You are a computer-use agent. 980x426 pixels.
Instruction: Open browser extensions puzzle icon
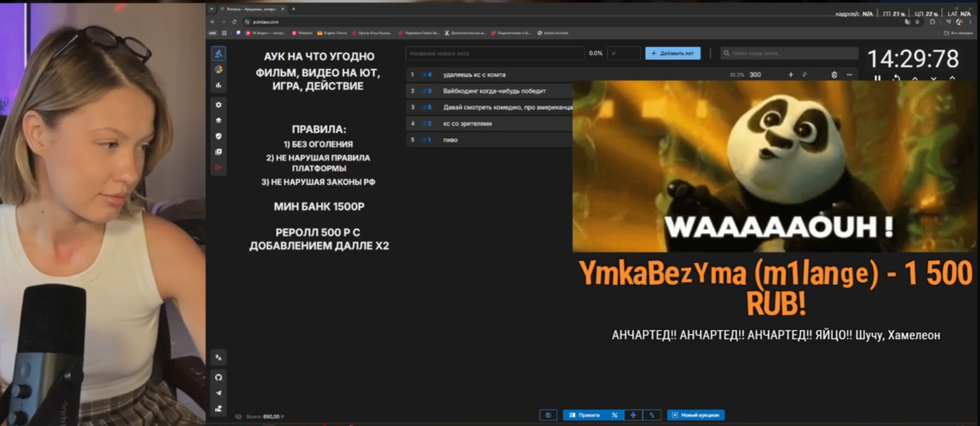[x=932, y=22]
